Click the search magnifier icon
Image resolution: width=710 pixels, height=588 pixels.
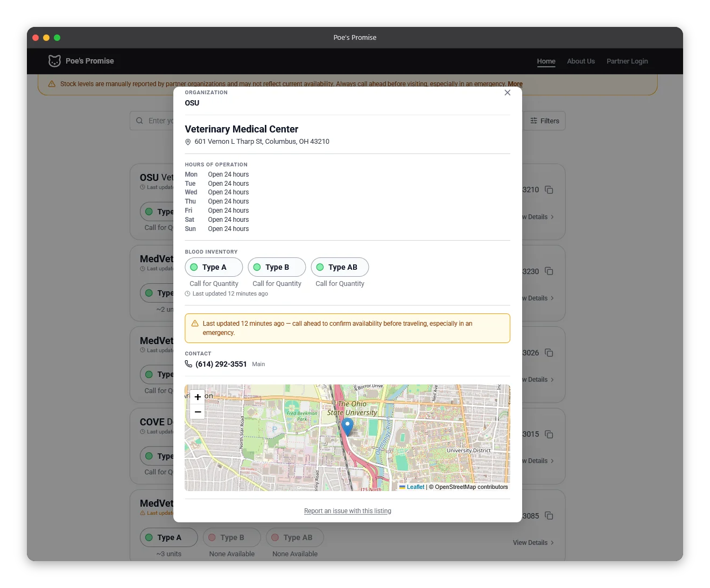pos(139,121)
